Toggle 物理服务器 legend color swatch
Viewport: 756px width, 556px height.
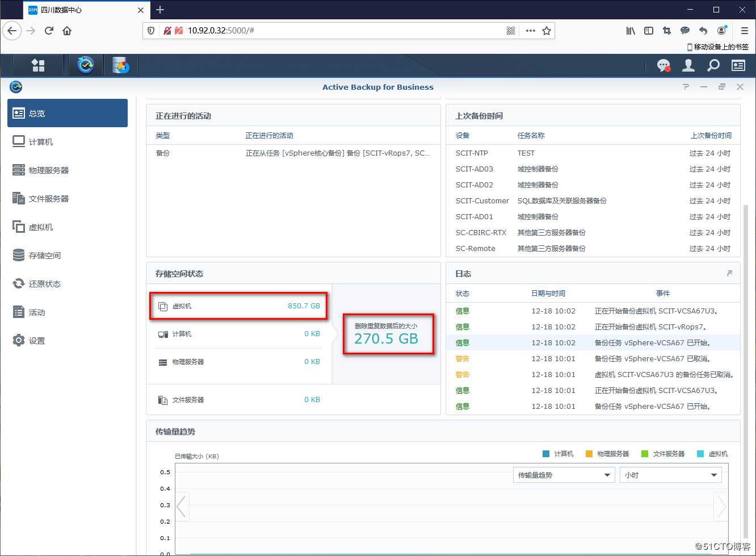(x=589, y=454)
